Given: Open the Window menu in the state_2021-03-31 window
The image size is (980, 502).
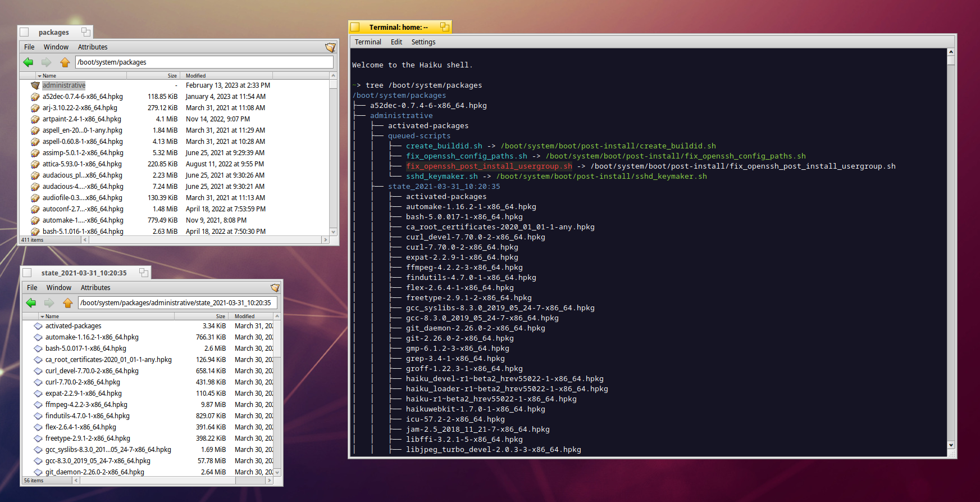Looking at the screenshot, I should click(x=59, y=288).
